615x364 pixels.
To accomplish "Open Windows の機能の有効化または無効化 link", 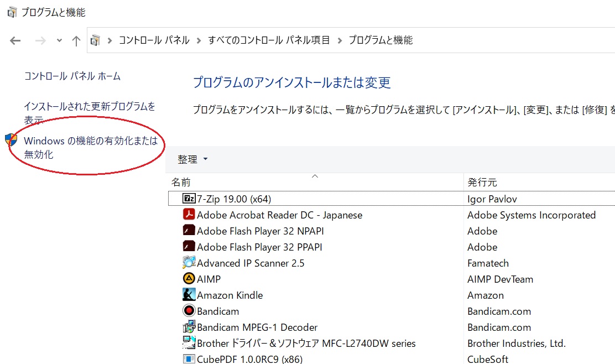I will 91,148.
